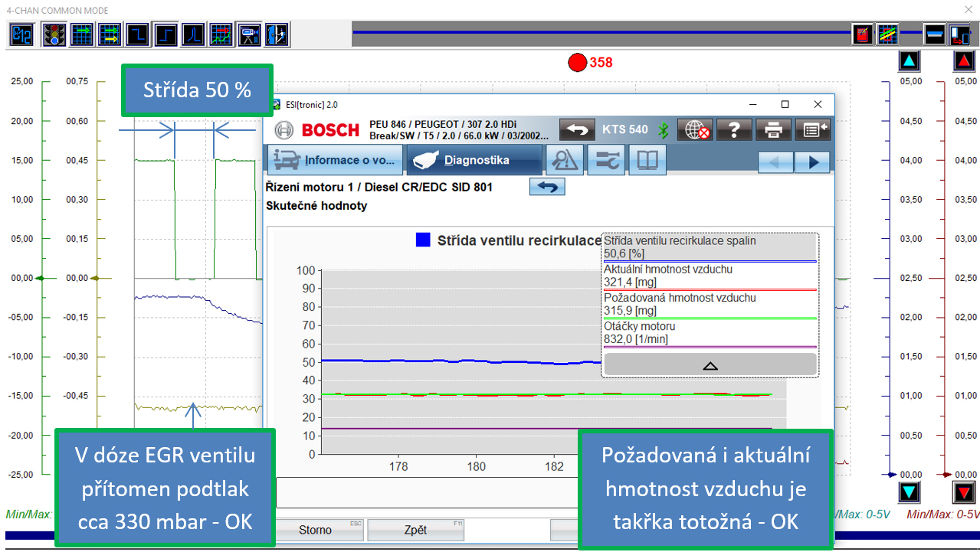This screenshot has height=552, width=980.
Task: Collapse the actual values legend panel
Action: tap(710, 364)
